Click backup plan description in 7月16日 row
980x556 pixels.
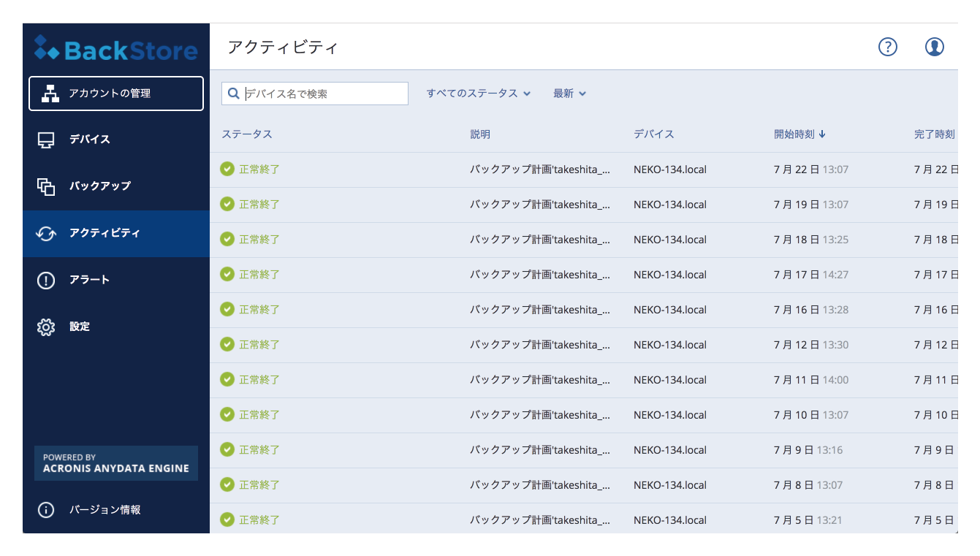pyautogui.click(x=540, y=310)
